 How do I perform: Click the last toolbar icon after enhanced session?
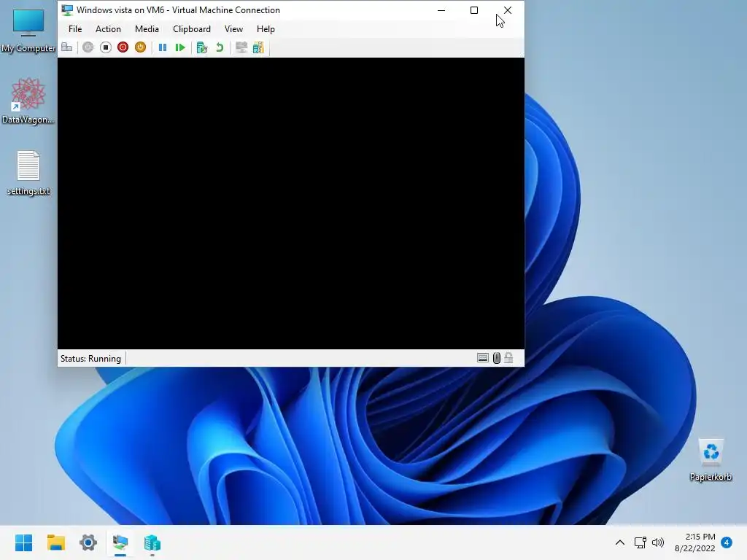click(x=259, y=47)
